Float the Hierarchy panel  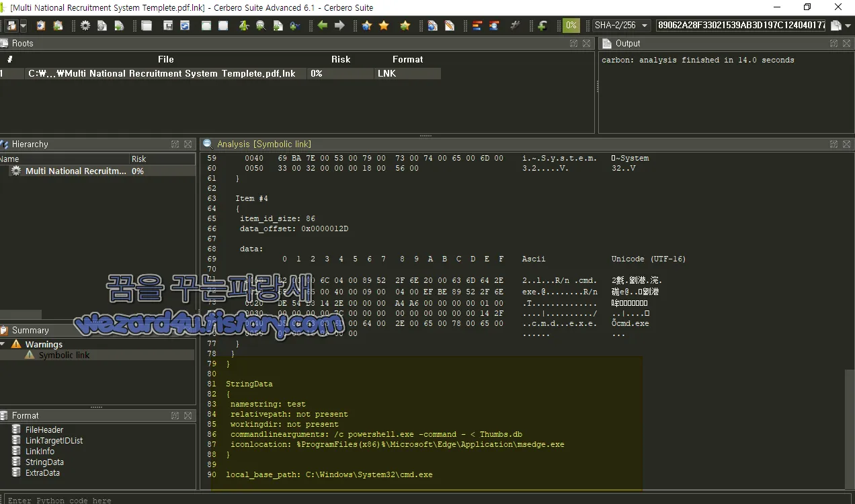tap(175, 144)
